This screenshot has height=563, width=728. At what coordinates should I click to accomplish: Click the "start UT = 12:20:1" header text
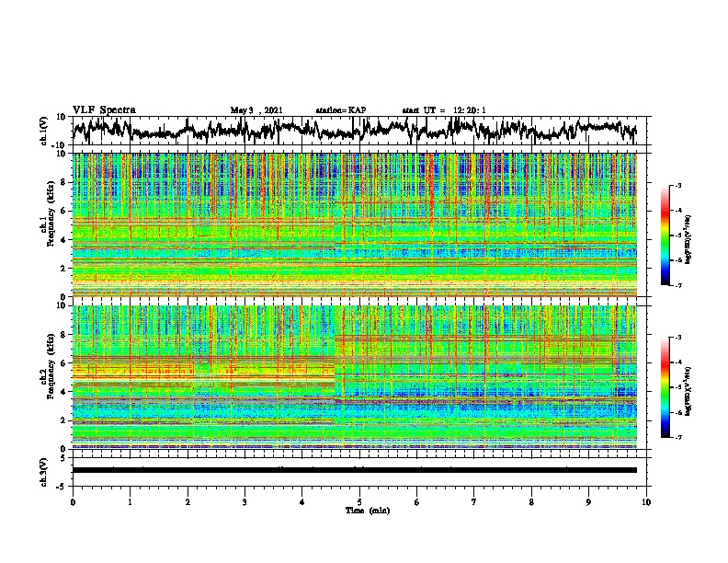pyautogui.click(x=444, y=110)
